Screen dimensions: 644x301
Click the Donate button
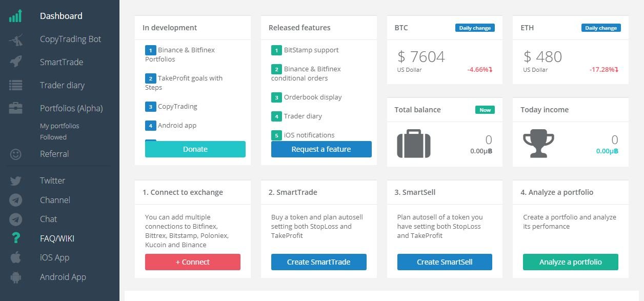195,149
